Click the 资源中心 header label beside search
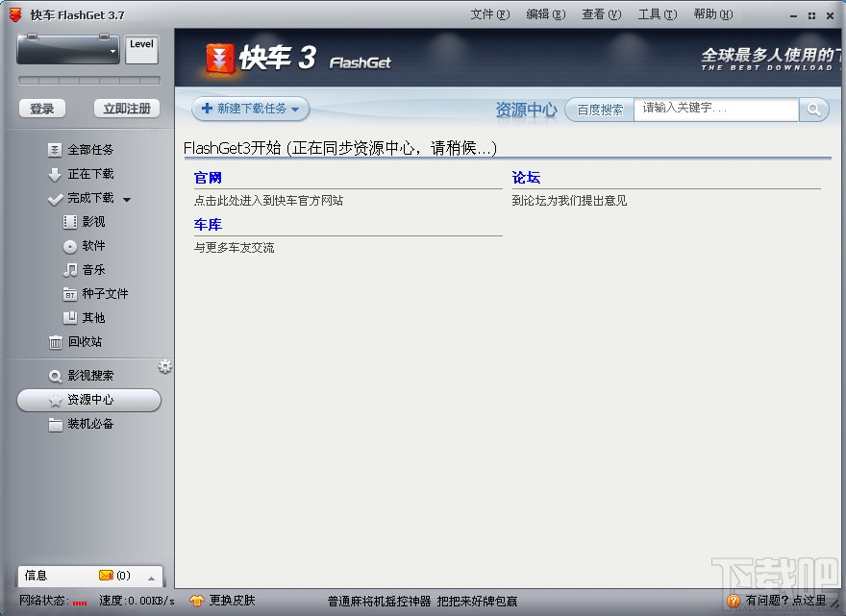This screenshot has width=846, height=616. [x=526, y=111]
